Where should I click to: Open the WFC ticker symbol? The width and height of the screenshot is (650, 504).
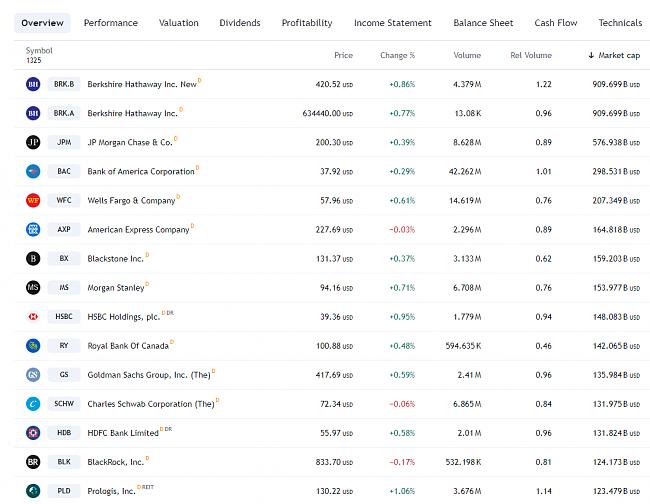point(64,200)
